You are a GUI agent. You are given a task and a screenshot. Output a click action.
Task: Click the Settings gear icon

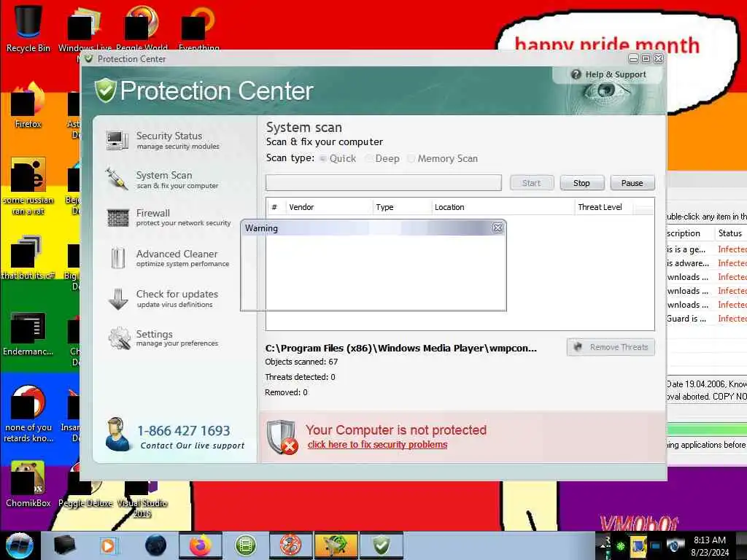(119, 338)
